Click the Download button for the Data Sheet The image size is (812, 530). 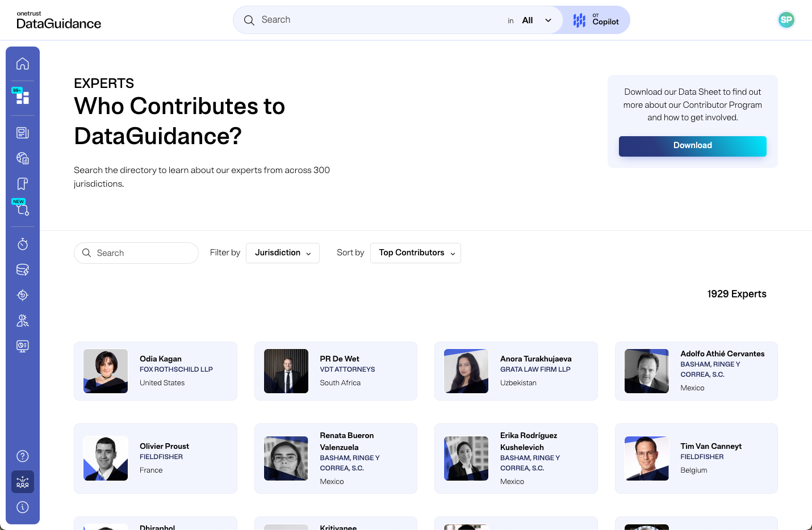click(692, 146)
